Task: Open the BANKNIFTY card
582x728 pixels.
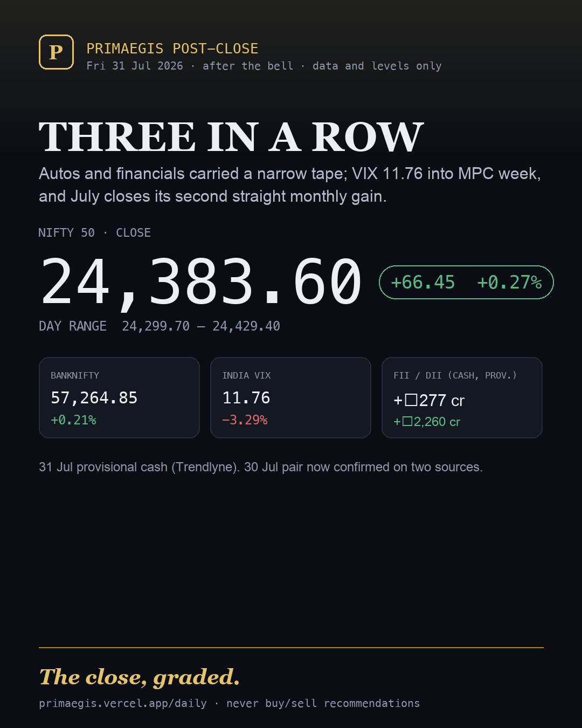Action: (x=119, y=397)
